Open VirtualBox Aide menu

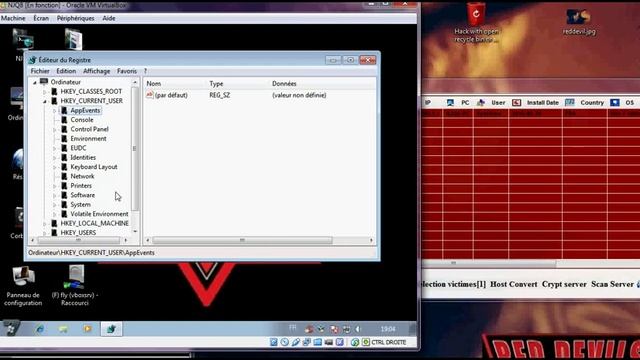point(109,18)
